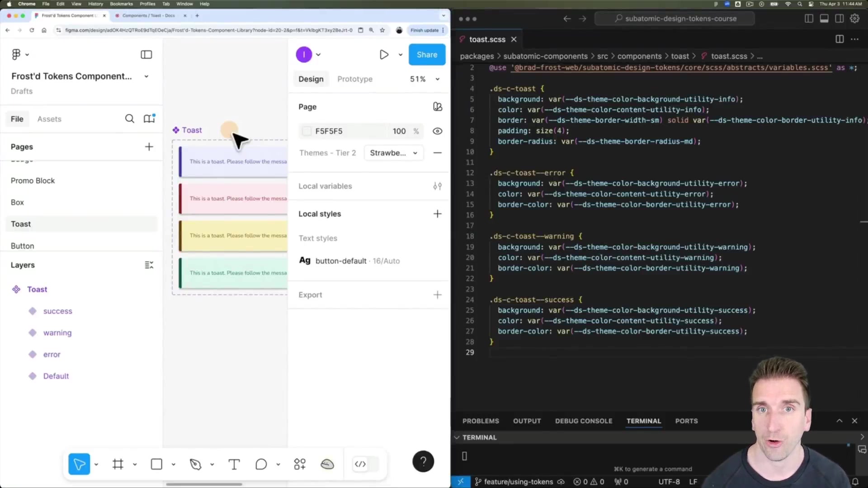Open the Bookmarks menu in macOS menu bar
This screenshot has height=488, width=868.
pyautogui.click(x=121, y=4)
